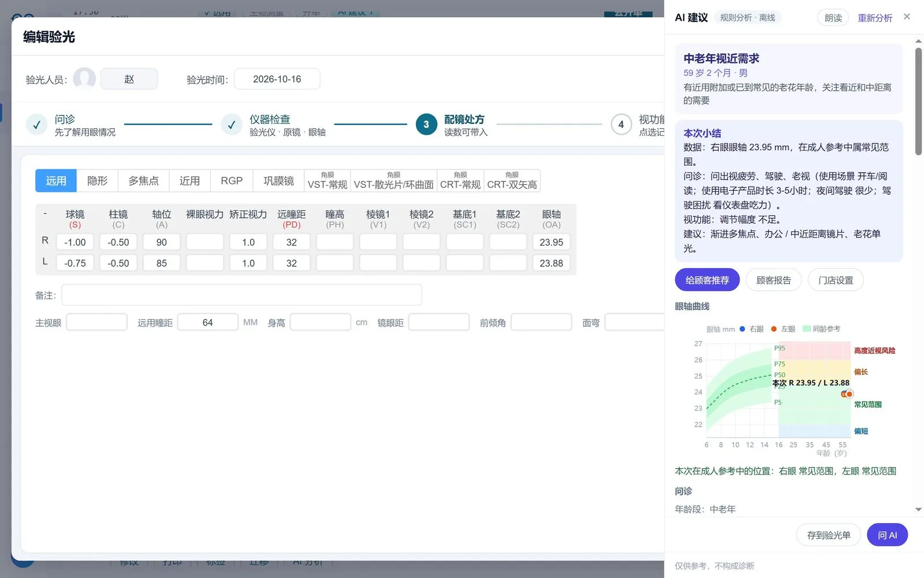Screen dimensions: 924x578
Task: Select the 近用 prescription tab
Action: pos(189,180)
